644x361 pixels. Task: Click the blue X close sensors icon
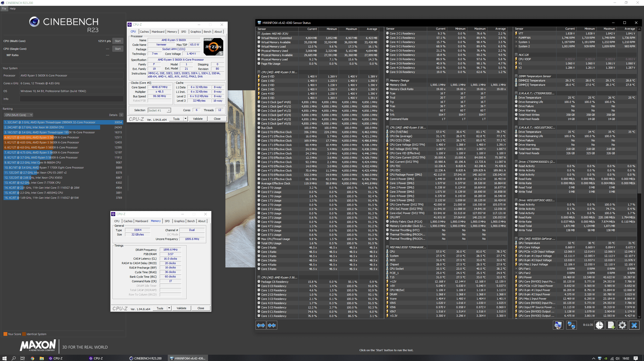click(634, 325)
